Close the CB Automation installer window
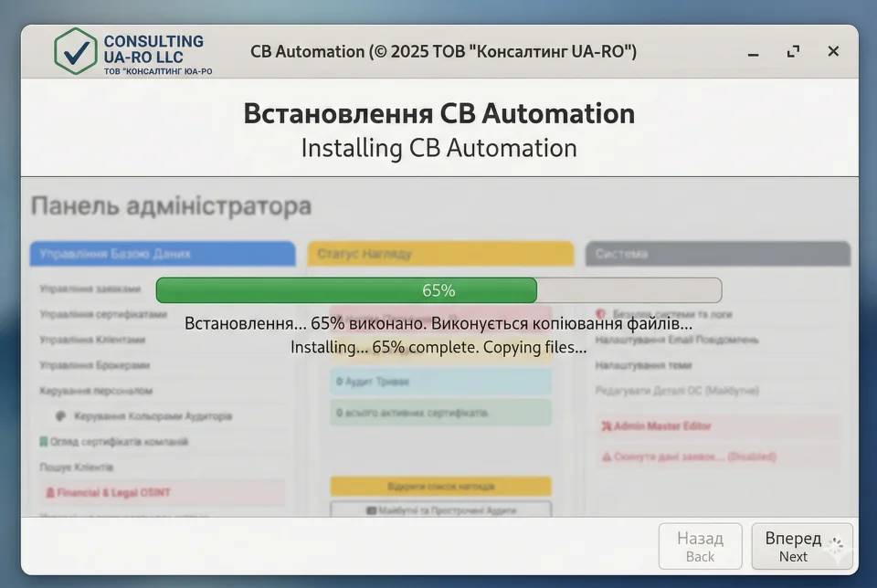This screenshot has width=877, height=588. click(x=833, y=51)
